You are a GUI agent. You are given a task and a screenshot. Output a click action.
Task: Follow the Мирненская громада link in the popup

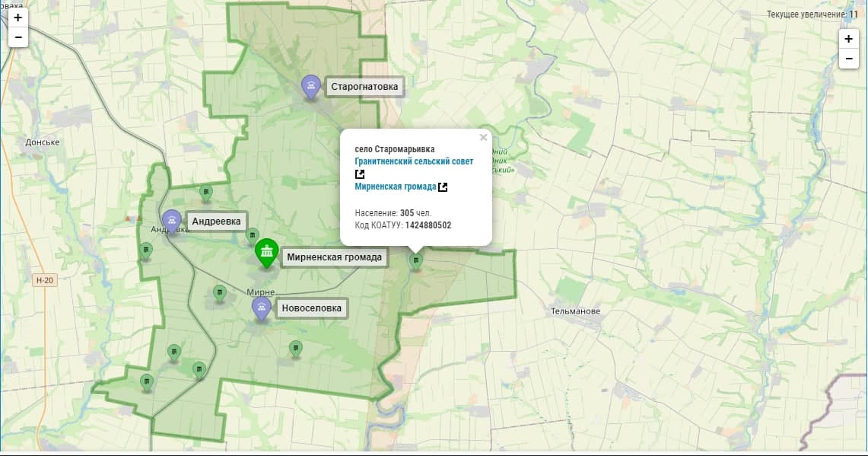click(x=395, y=187)
